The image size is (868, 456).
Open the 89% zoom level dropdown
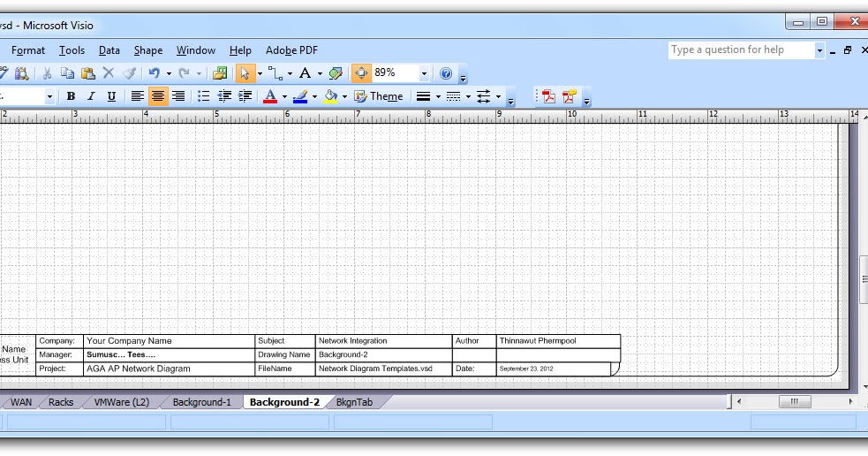(424, 73)
